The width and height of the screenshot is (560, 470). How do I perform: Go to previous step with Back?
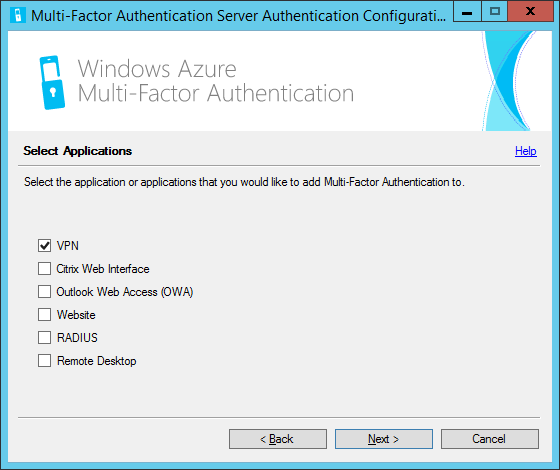coord(278,439)
